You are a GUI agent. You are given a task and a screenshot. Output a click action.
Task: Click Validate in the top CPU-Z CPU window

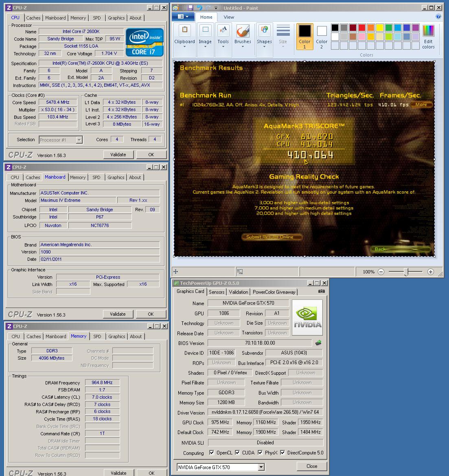tap(118, 155)
